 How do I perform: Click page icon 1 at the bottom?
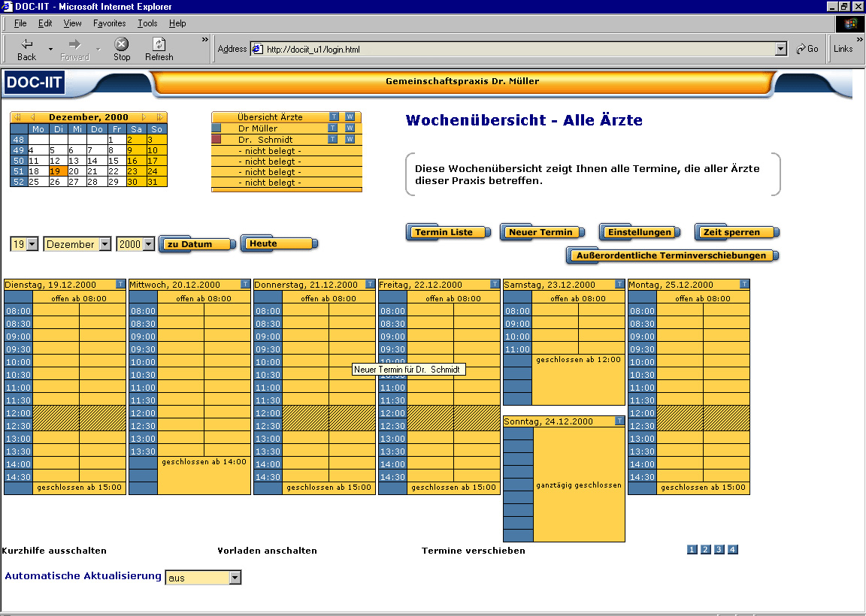[692, 549]
